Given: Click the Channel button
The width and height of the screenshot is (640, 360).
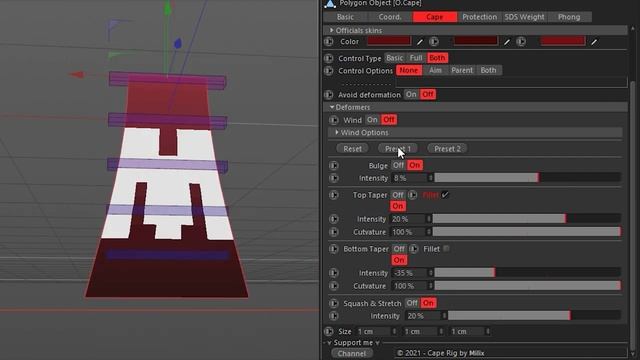Looking at the screenshot, I should coord(351,353).
